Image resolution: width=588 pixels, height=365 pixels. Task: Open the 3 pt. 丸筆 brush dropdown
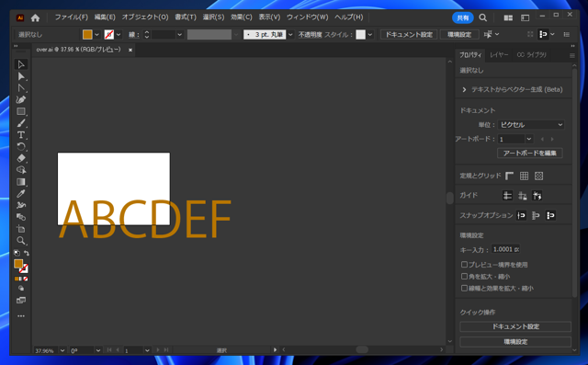290,35
